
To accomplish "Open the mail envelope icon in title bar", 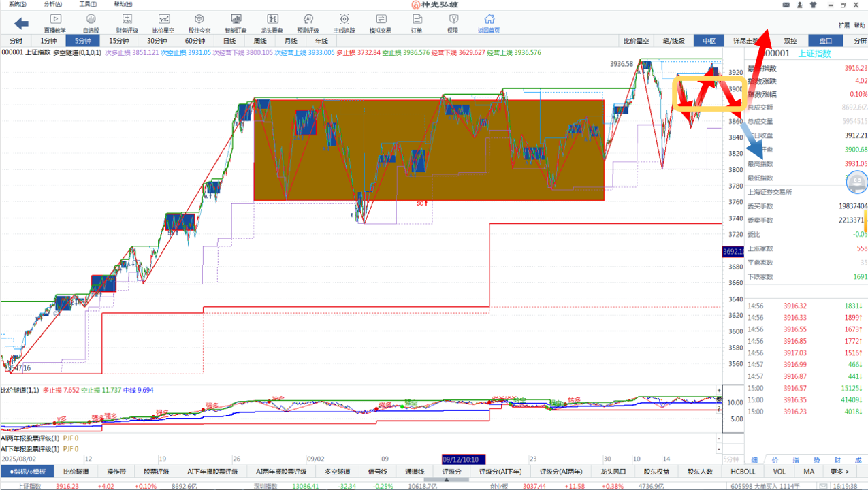I will coord(786,4).
